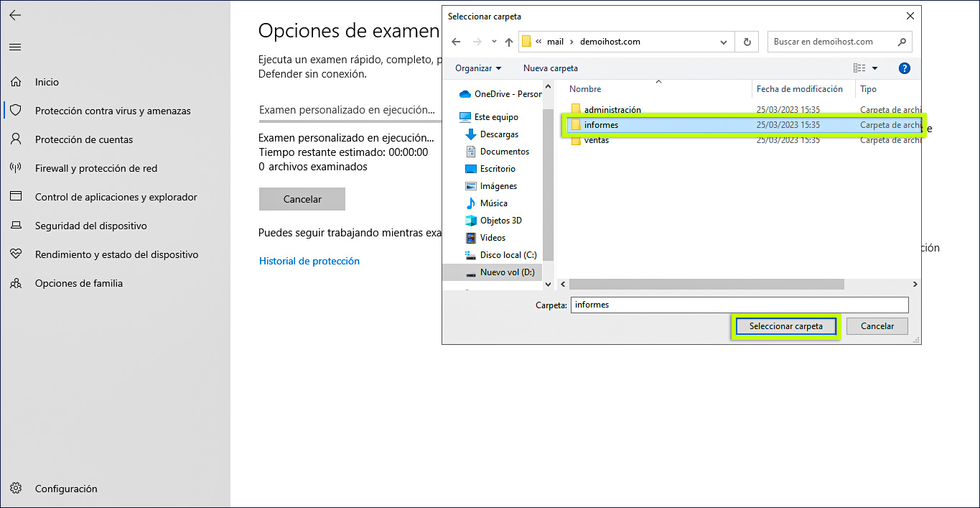
Task: Open the recent locations dropdown arrow
Action: coord(494,42)
